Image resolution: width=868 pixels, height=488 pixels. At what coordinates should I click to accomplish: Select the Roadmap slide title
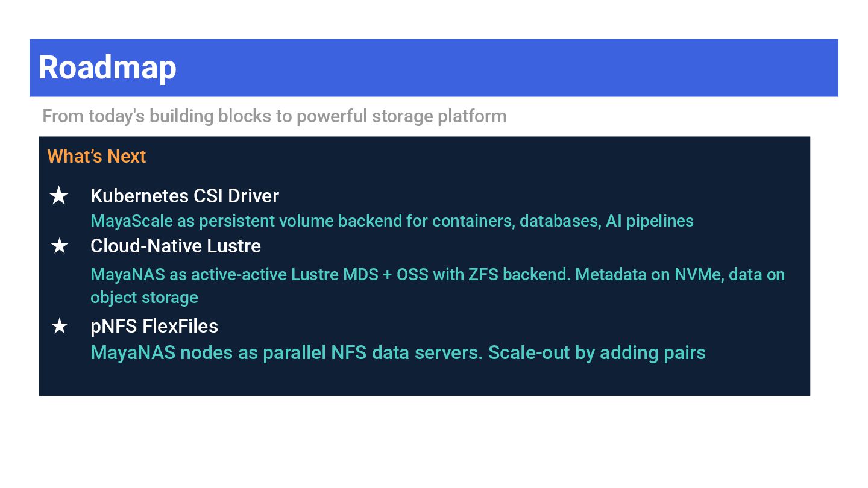click(x=107, y=67)
